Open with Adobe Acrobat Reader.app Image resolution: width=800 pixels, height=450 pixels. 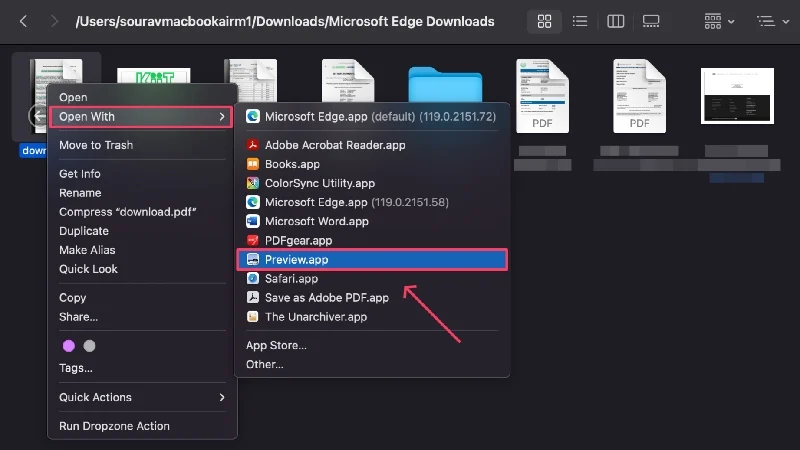[334, 145]
